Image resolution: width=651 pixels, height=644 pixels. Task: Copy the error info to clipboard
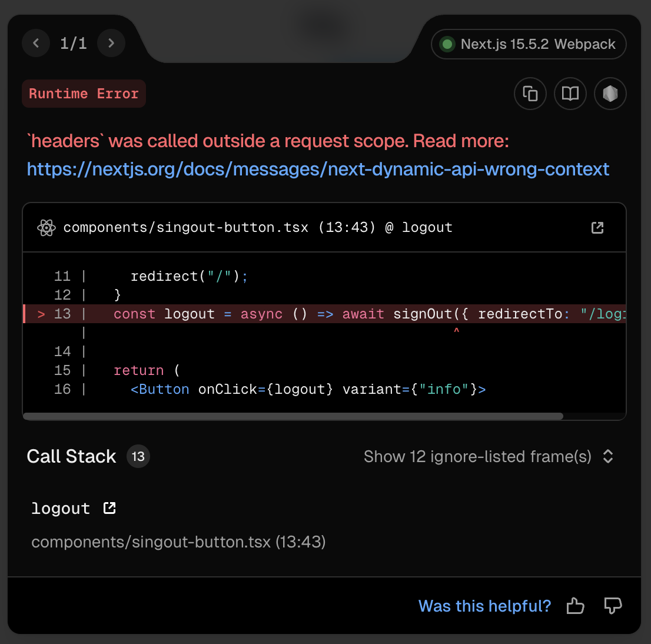[x=530, y=94]
